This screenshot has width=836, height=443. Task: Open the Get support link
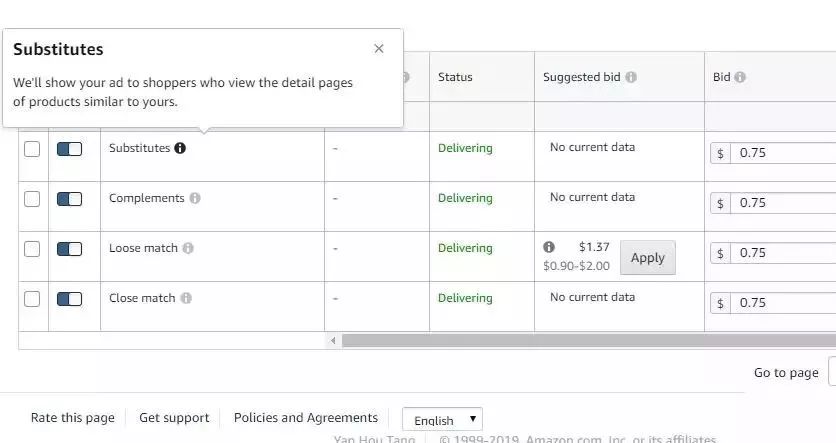(x=174, y=418)
